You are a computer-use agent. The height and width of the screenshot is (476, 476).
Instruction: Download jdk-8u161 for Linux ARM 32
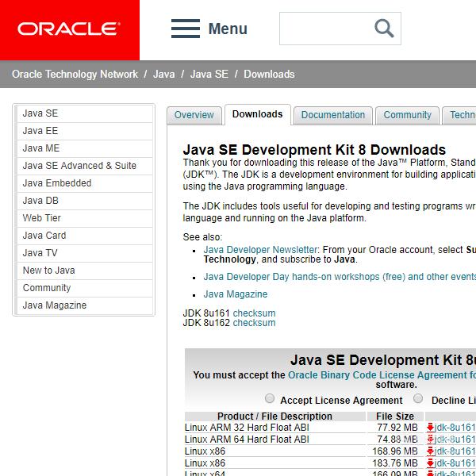pos(455,428)
